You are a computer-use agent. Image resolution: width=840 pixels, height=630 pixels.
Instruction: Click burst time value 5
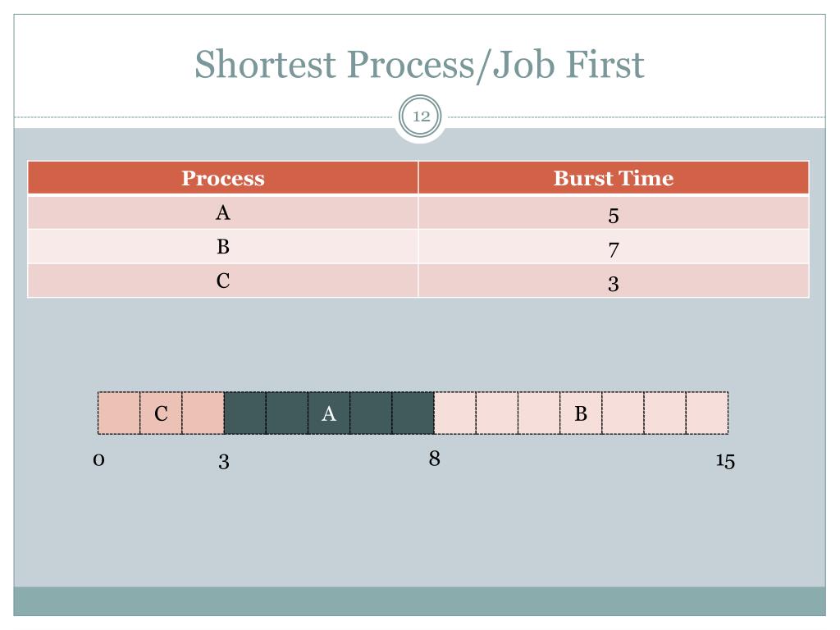coord(614,216)
